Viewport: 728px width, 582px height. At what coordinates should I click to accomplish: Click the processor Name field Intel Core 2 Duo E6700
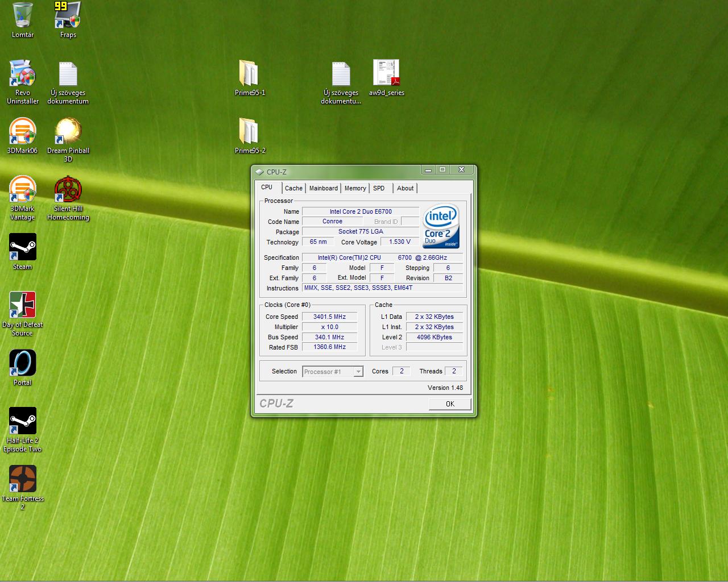[361, 211]
